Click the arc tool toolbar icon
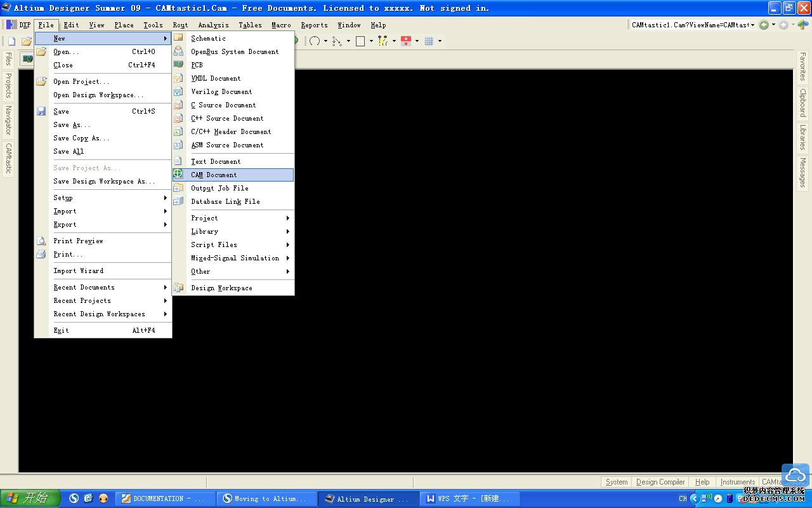Image resolution: width=812 pixels, height=508 pixels. click(x=315, y=41)
